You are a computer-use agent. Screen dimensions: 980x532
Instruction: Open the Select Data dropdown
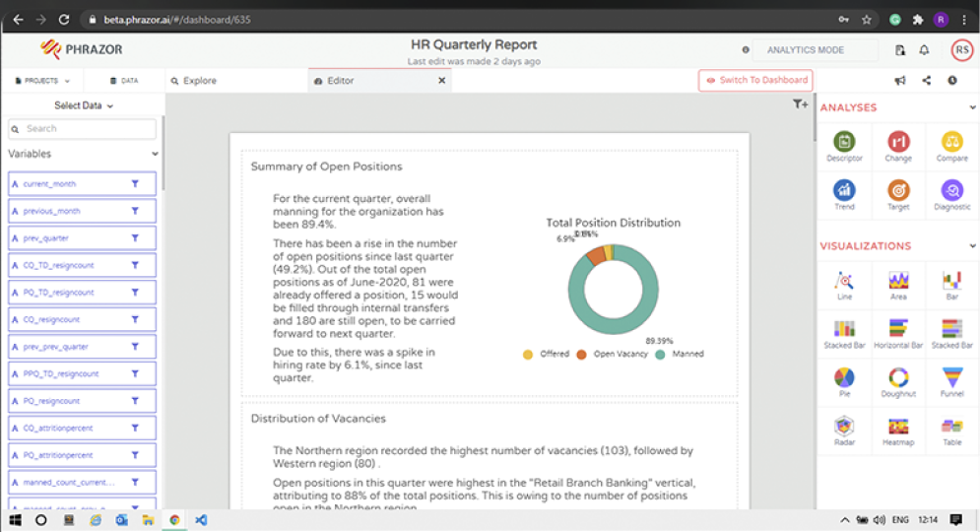point(83,105)
